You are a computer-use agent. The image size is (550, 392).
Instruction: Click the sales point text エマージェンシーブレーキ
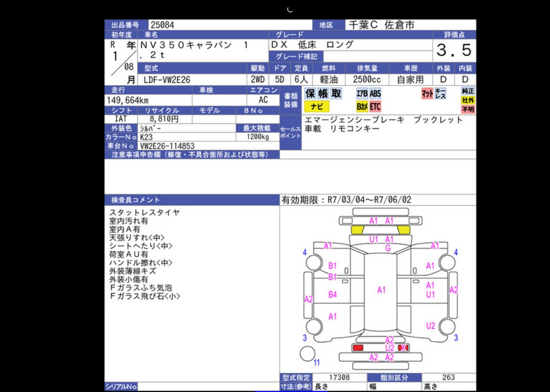355,120
